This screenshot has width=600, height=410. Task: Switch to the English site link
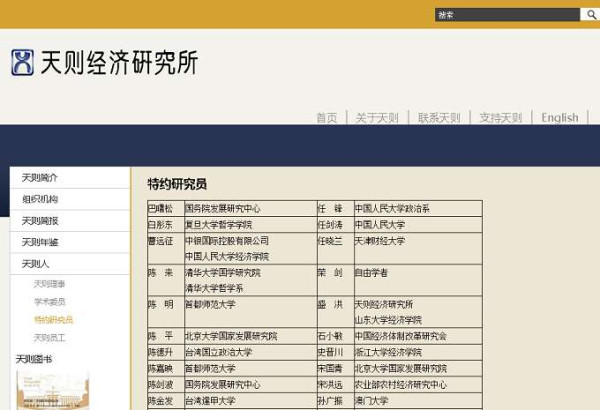point(560,118)
